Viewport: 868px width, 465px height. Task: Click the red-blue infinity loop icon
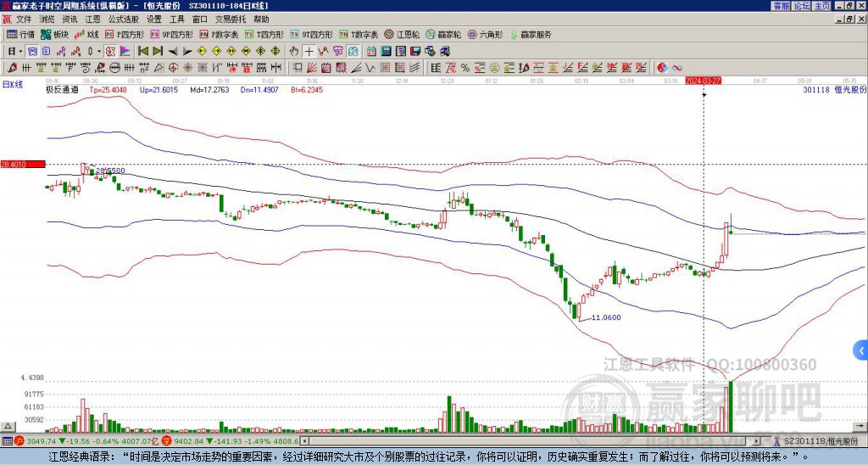(677, 68)
